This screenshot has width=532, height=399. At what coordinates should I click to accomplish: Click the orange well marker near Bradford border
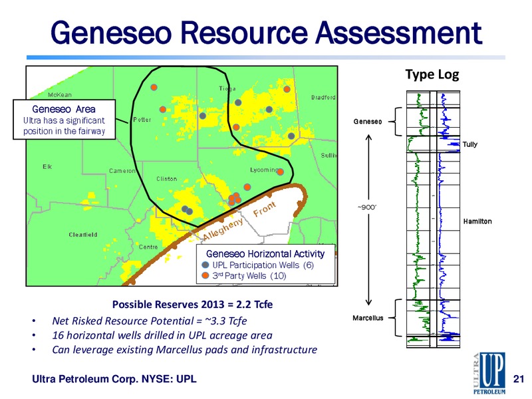tap(287, 89)
